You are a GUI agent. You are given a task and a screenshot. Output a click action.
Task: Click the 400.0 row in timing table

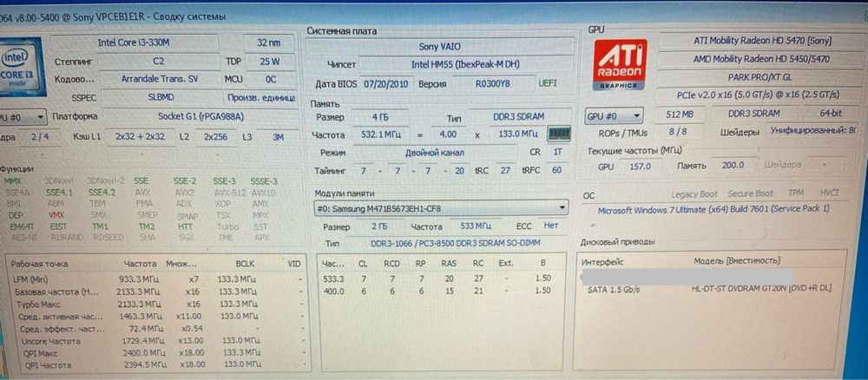click(x=440, y=291)
